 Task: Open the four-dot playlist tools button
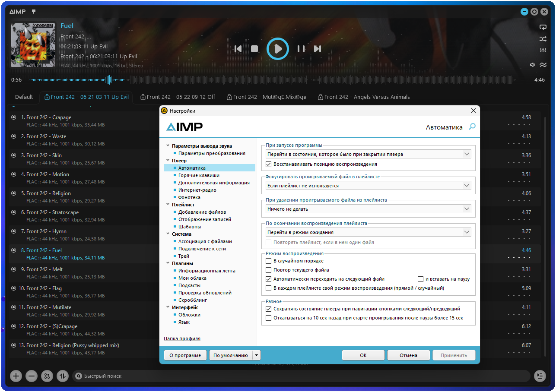coord(47,376)
